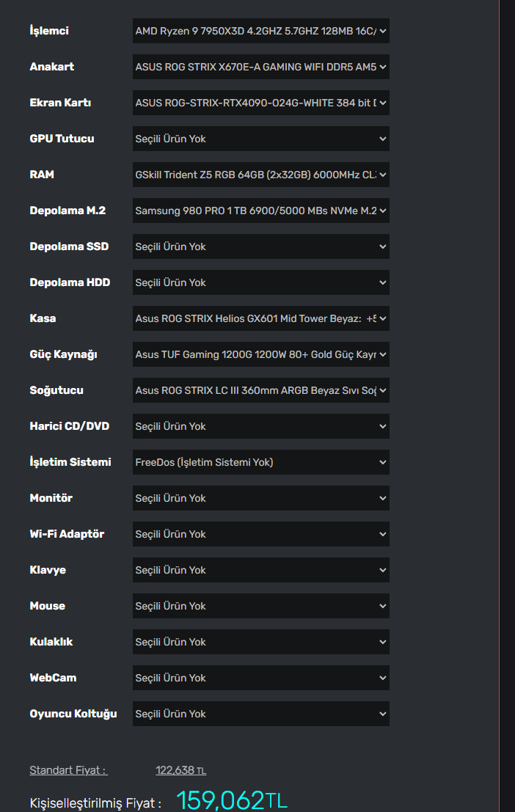Viewport: 515px width, 812px height.
Task: Expand the Soğutucu cooler dropdown
Action: point(260,390)
